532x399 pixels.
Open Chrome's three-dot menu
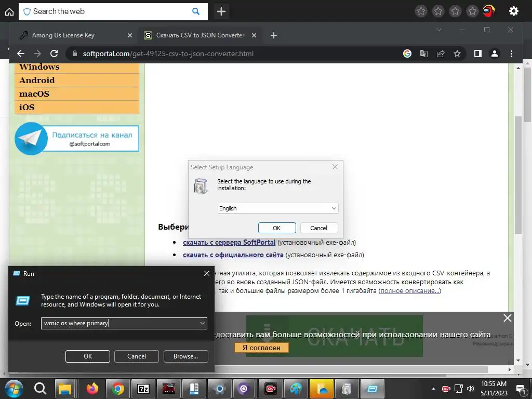[x=511, y=54]
